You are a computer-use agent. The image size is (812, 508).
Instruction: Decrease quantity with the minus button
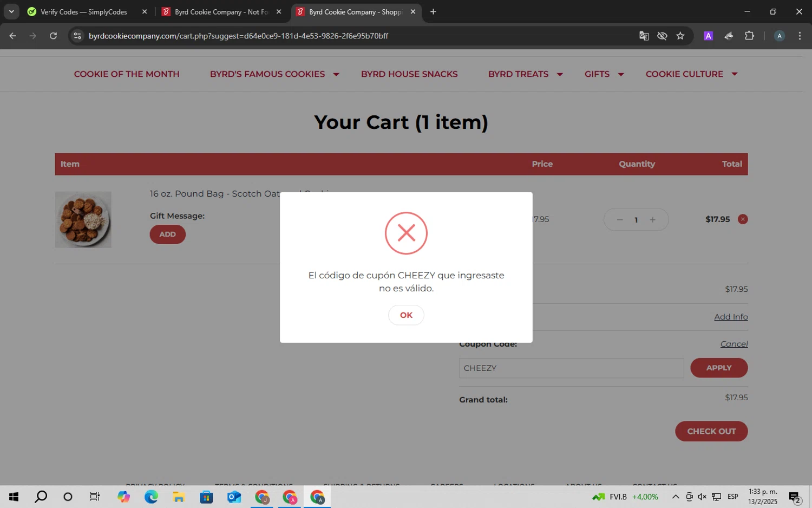tap(620, 220)
